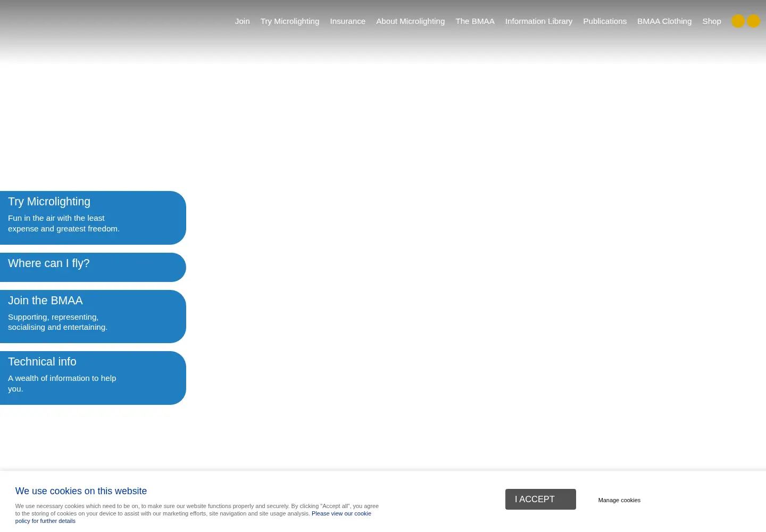Click the heading "We use cookies on this website"
766x532 pixels.
coord(81,491)
